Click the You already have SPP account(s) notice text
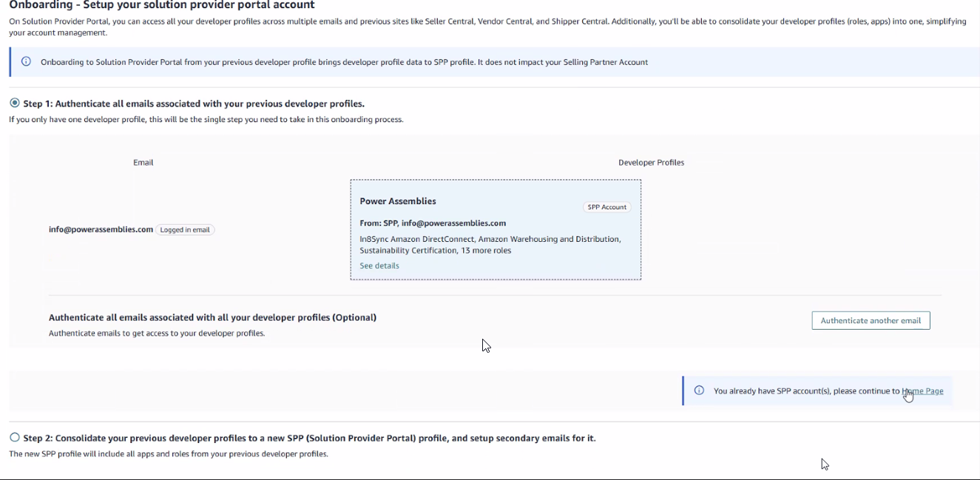 (x=806, y=391)
